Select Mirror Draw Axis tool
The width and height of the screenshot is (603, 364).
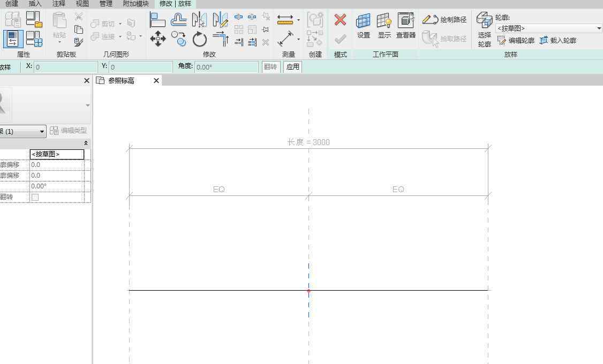pyautogui.click(x=220, y=19)
